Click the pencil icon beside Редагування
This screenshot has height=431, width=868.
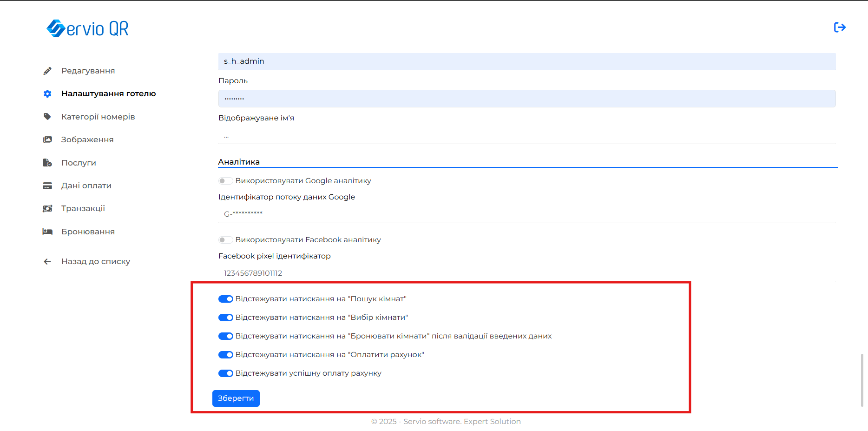(47, 71)
